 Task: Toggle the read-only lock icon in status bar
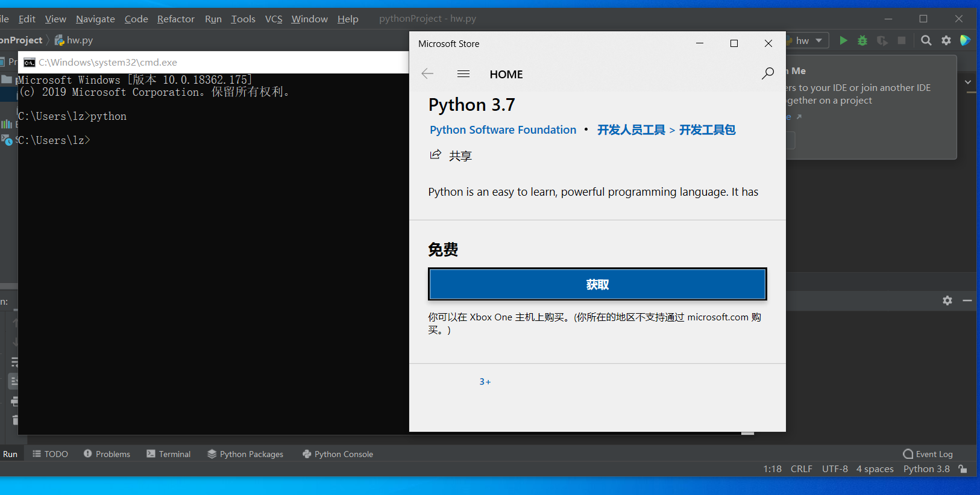point(963,469)
